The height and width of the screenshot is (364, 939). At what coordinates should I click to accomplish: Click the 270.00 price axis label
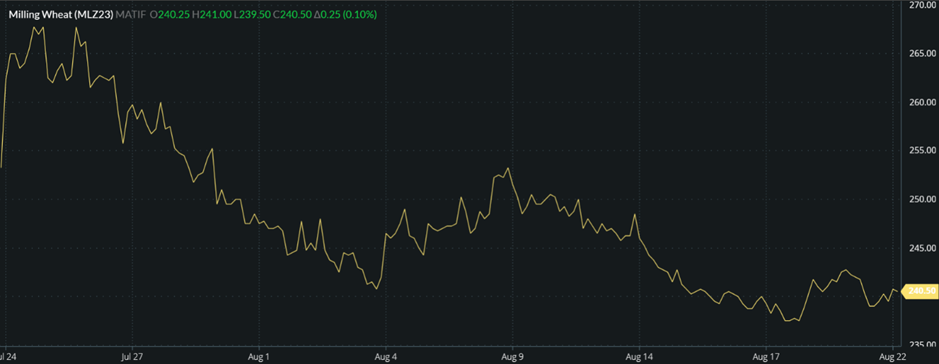pyautogui.click(x=923, y=5)
